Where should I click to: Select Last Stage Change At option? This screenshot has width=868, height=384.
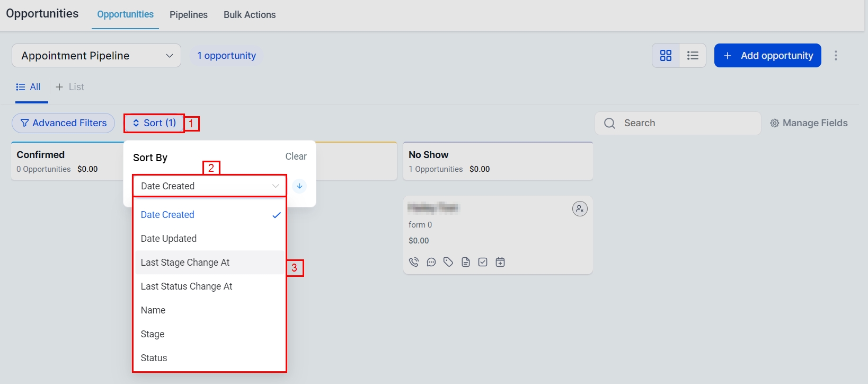coord(185,263)
